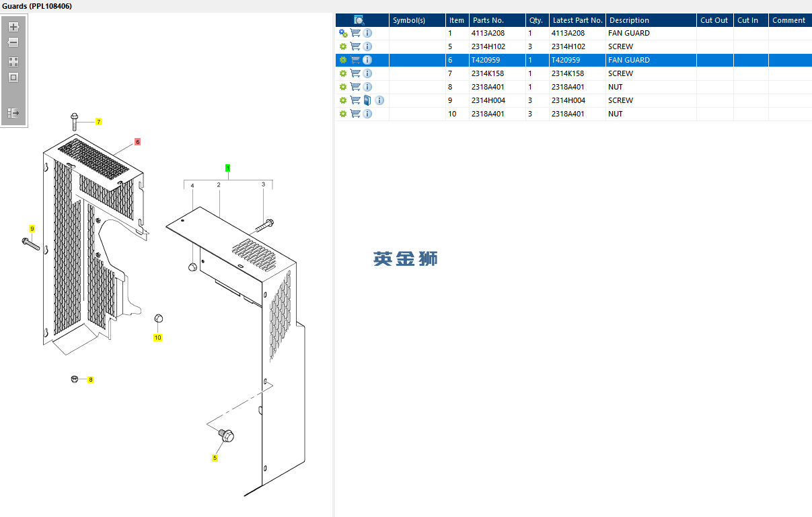
Task: Sort by Description column header
Action: (651, 20)
